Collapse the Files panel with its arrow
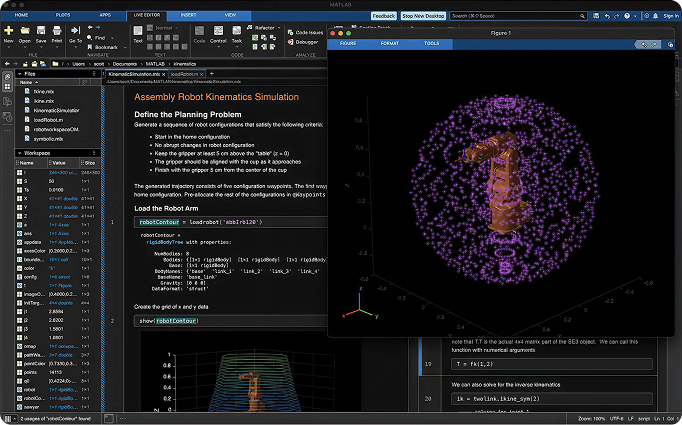Image resolution: width=682 pixels, height=425 pixels. [x=20, y=74]
